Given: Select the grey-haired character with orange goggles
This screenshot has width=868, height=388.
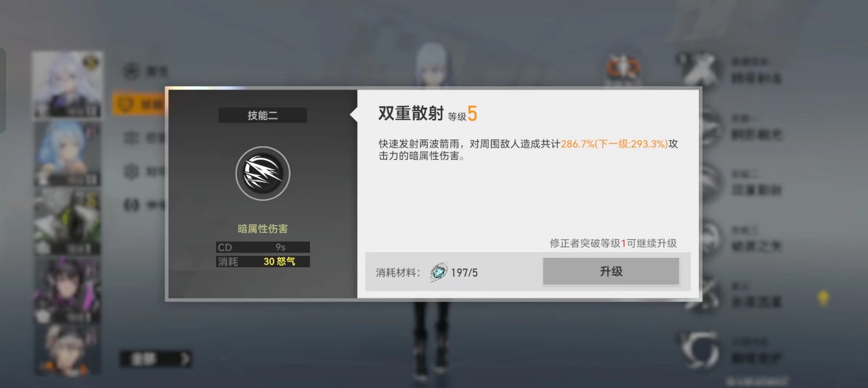Looking at the screenshot, I should point(67,351).
